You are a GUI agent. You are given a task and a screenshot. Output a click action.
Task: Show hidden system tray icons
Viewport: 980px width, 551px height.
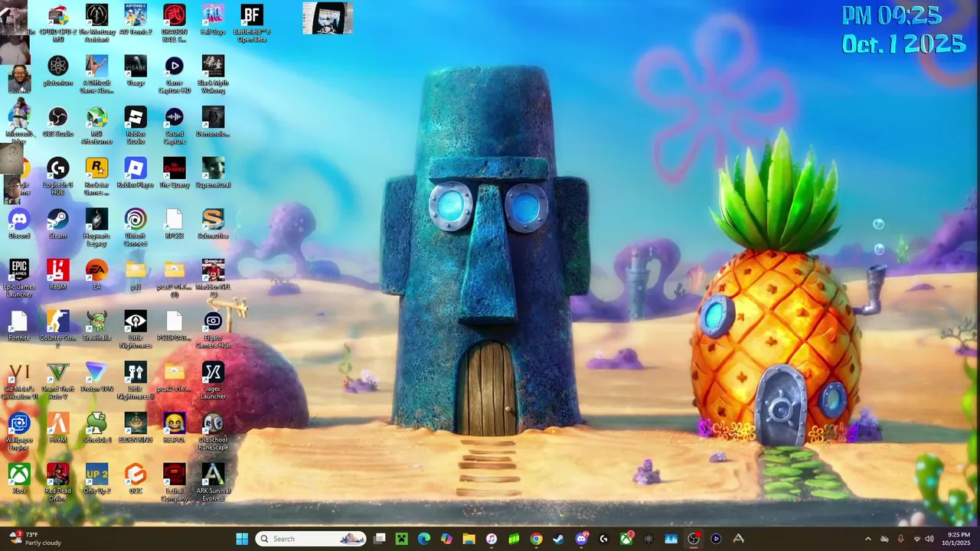pos(867,539)
